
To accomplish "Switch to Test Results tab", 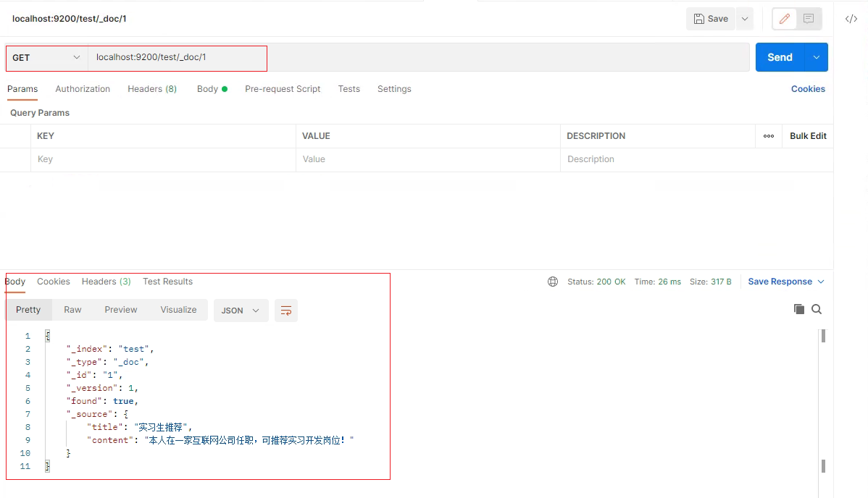I will [168, 282].
